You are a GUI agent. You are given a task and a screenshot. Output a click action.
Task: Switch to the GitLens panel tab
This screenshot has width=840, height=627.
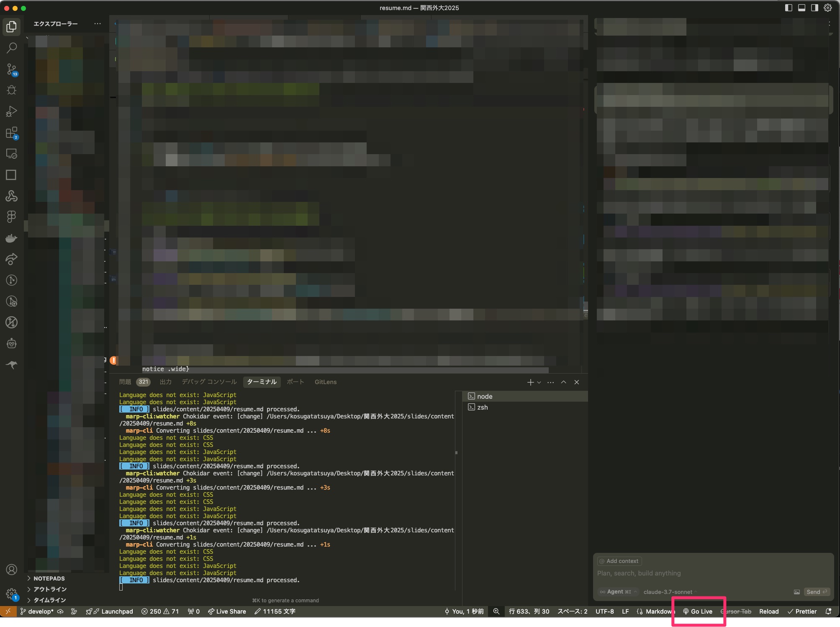pyautogui.click(x=325, y=382)
